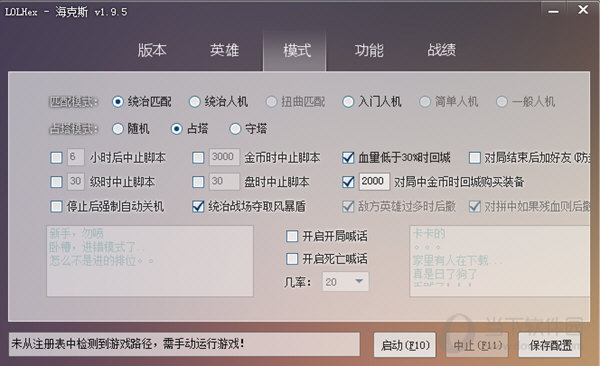Select 统治匹配 radio option

pos(118,102)
